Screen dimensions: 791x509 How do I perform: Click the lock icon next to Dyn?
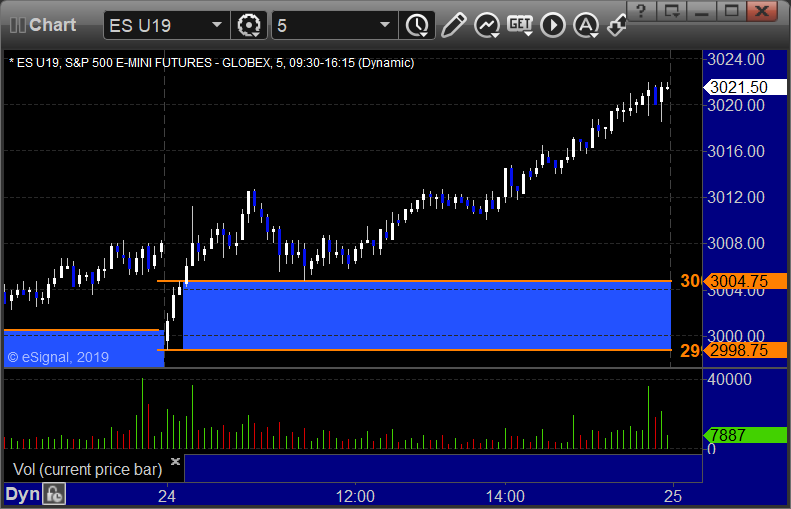tap(53, 494)
